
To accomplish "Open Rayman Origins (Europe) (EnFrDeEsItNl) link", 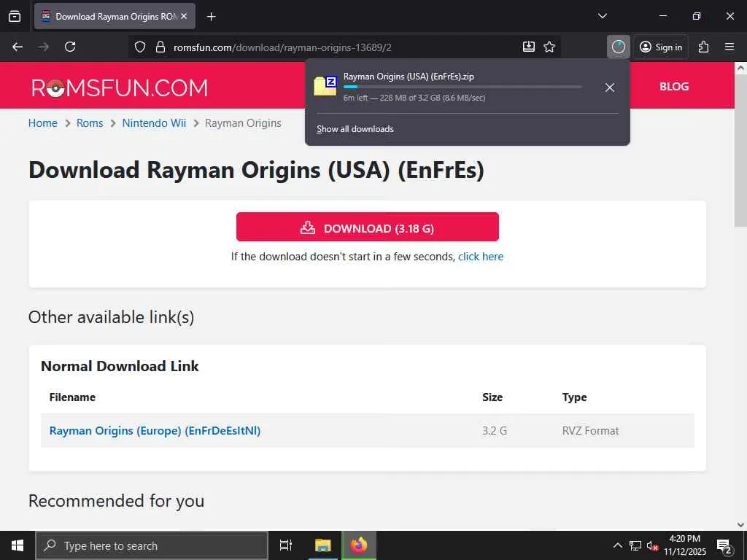I will click(x=155, y=430).
